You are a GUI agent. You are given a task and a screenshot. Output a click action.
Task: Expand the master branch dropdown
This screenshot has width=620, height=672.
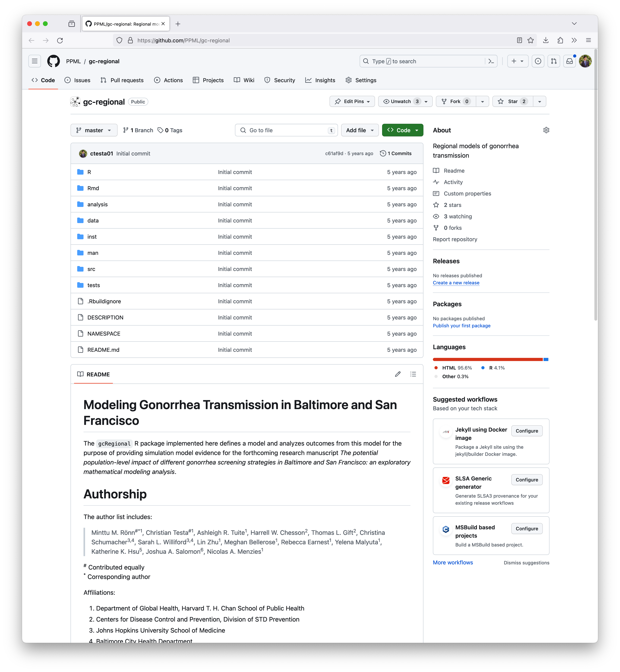point(94,130)
